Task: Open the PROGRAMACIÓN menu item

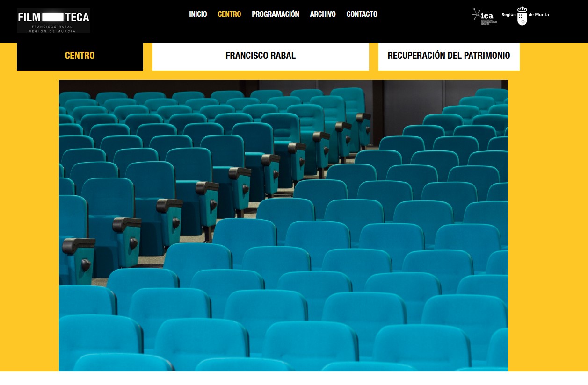Action: click(275, 14)
